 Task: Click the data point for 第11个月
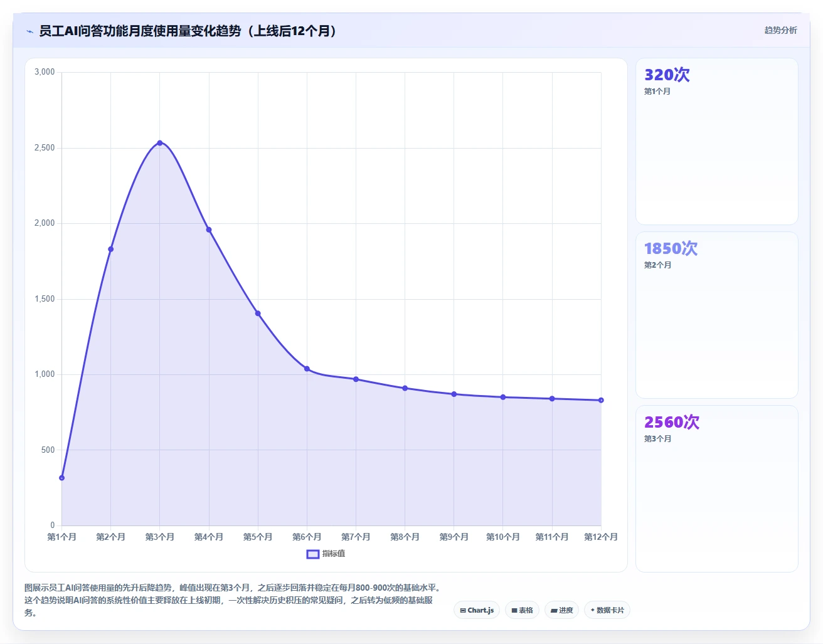tap(552, 399)
